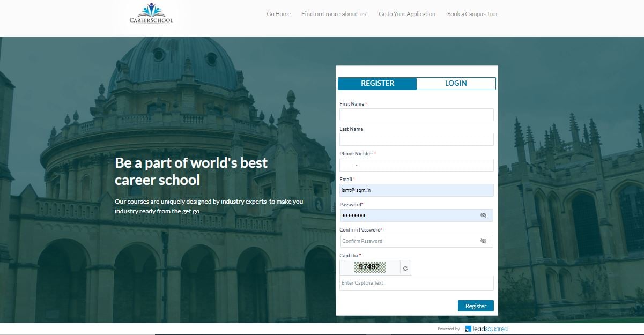This screenshot has width=644, height=335.
Task: Toggle visibility of the Password field
Action: pos(483,215)
